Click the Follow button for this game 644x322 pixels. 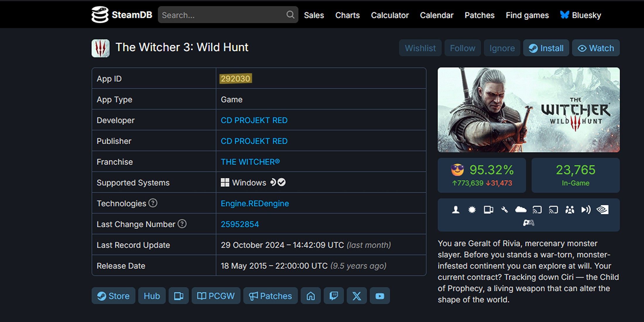coord(462,48)
